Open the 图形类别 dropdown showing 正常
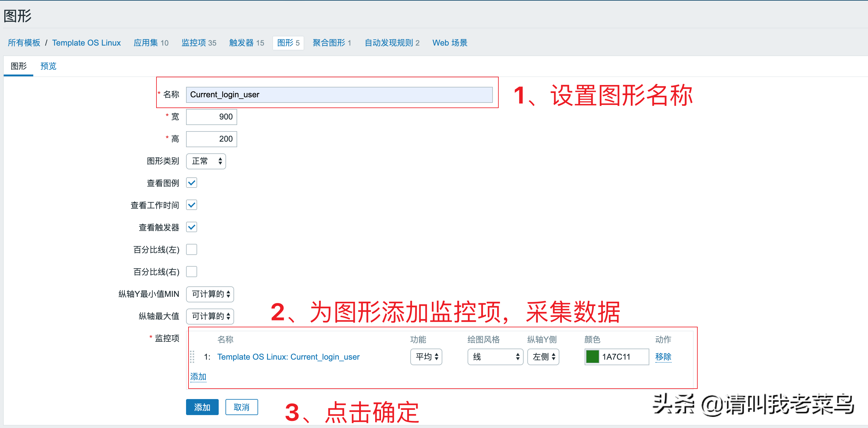The height and width of the screenshot is (428, 868). 205,161
